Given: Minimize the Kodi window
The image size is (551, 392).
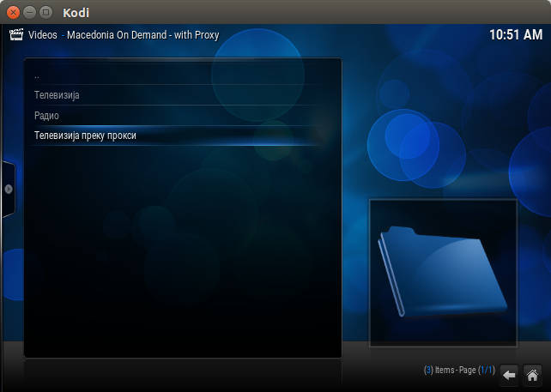Looking at the screenshot, I should point(29,12).
